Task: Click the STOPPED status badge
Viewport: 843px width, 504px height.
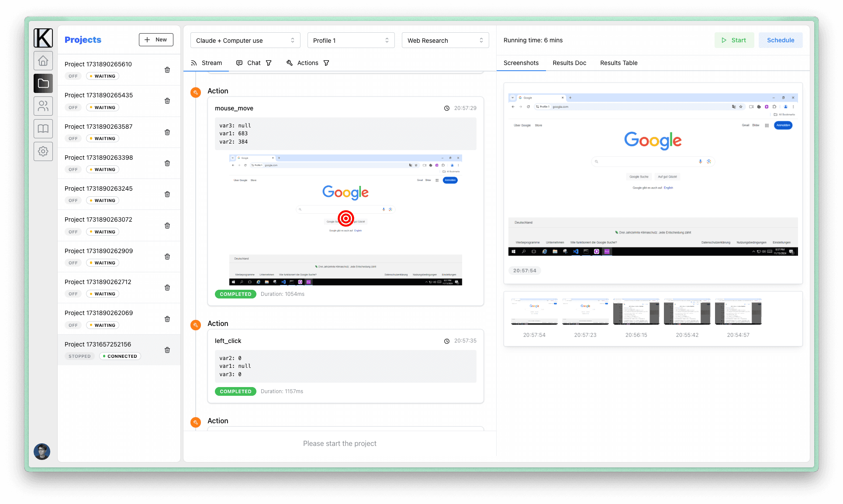Action: tap(79, 356)
